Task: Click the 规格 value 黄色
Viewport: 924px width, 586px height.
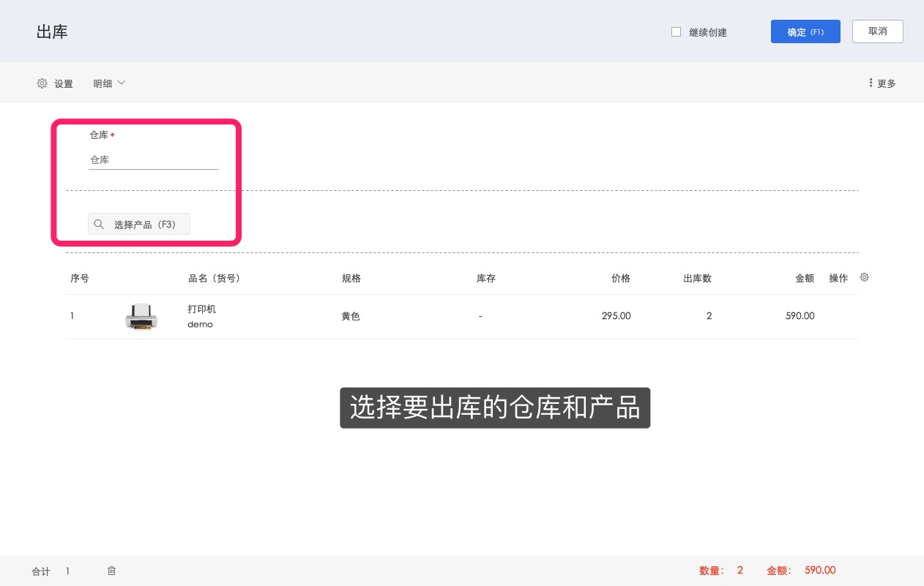Action: tap(351, 316)
